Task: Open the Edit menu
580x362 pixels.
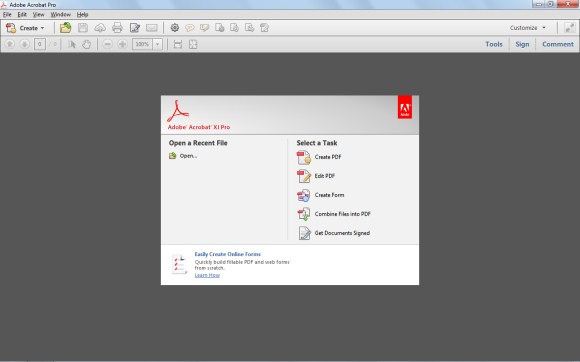Action: [22, 15]
